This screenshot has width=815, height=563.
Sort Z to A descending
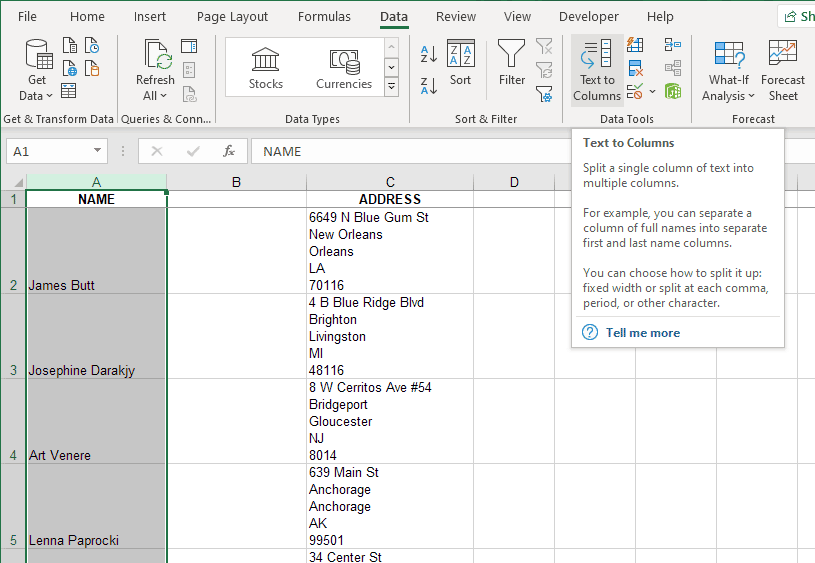429,86
